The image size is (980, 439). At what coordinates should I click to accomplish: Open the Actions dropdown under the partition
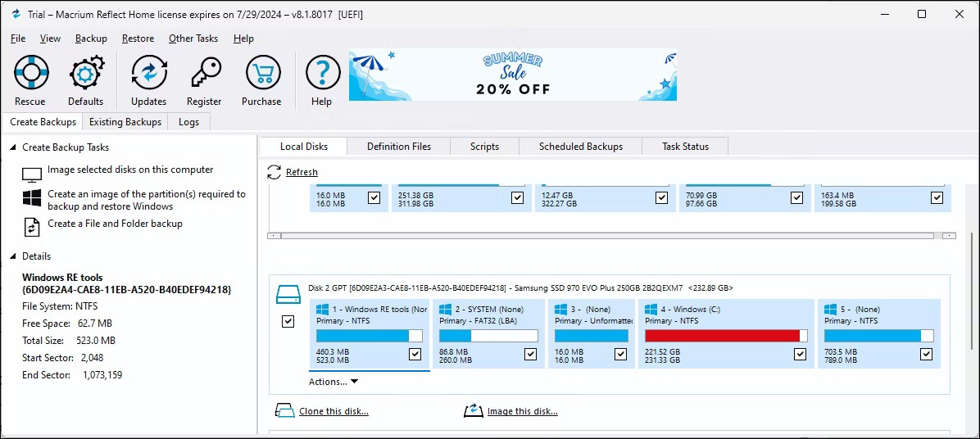point(333,382)
